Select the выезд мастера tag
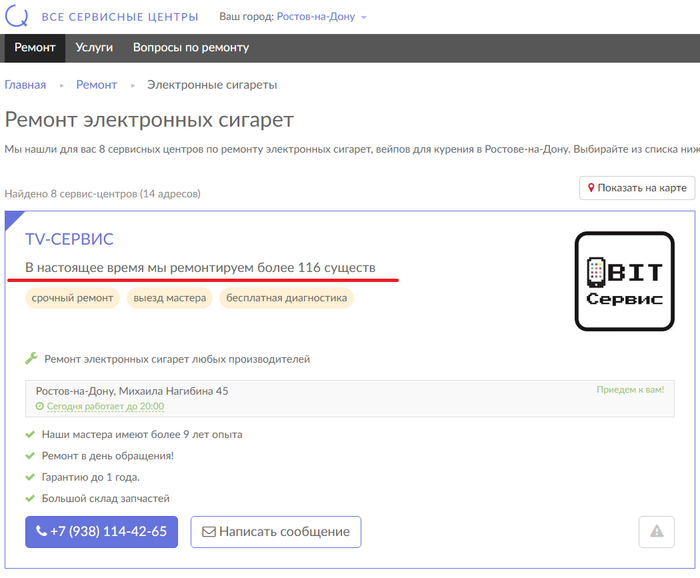The image size is (700, 578). tap(168, 298)
